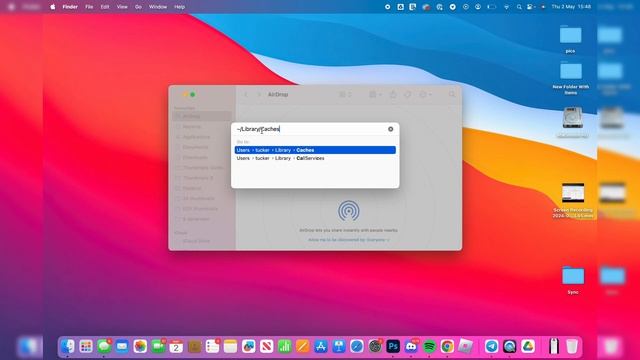Open the view switcher in Finder toolbar
This screenshot has height=360, width=640.
pyautogui.click(x=345, y=94)
